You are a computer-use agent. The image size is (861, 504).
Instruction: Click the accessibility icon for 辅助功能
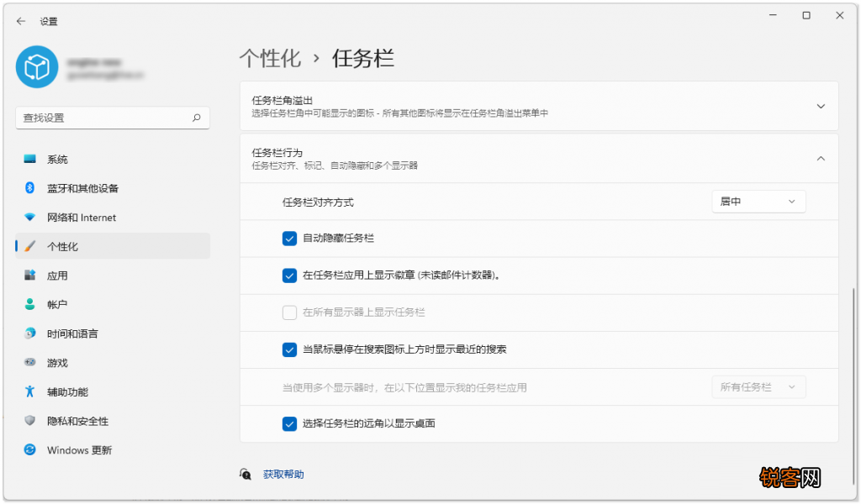pos(29,391)
